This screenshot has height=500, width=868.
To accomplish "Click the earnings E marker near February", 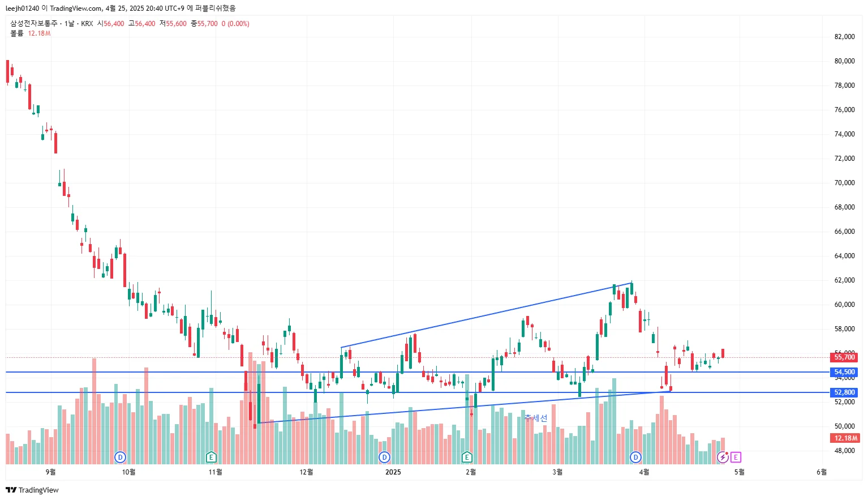I will tap(467, 457).
